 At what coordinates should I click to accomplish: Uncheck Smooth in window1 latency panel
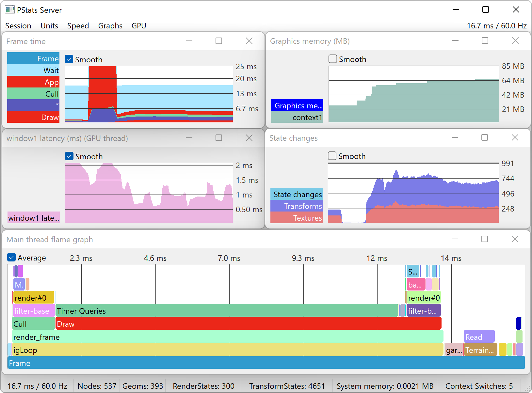69,156
